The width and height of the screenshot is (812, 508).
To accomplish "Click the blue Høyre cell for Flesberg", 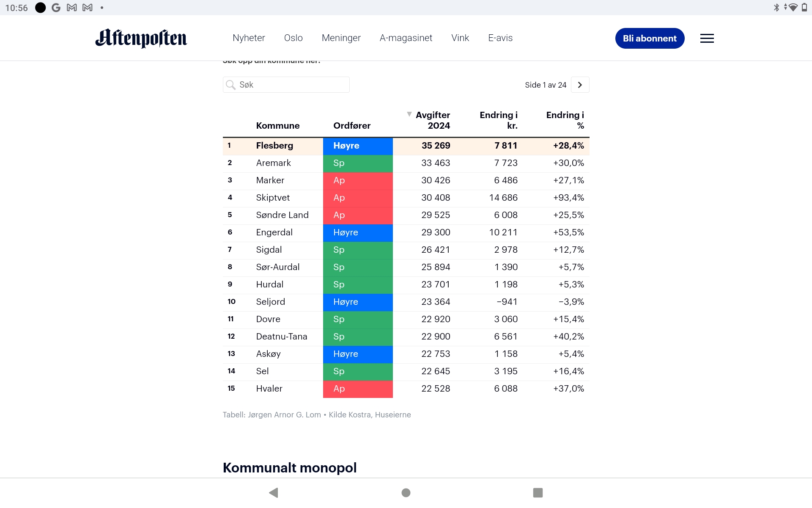I will point(358,146).
